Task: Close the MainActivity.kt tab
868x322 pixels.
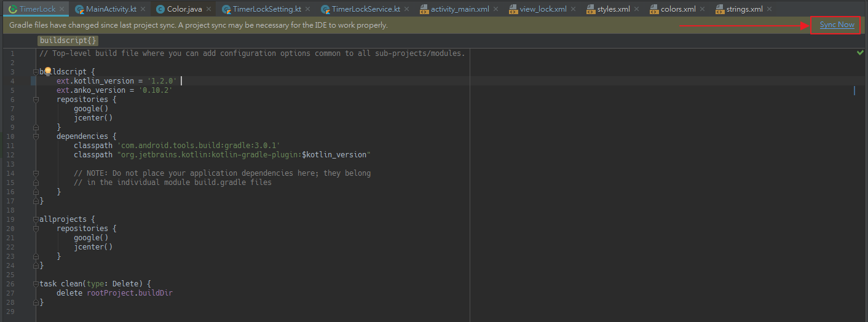Action: coord(143,9)
